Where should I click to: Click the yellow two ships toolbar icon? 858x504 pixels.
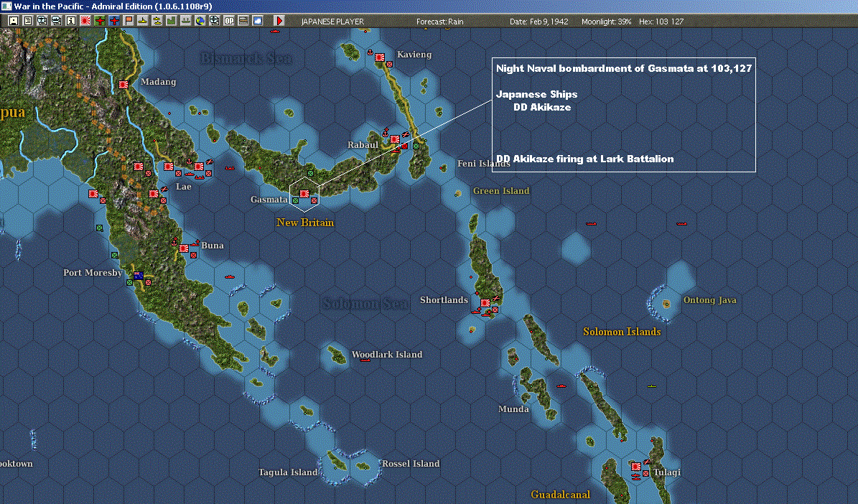(157, 21)
